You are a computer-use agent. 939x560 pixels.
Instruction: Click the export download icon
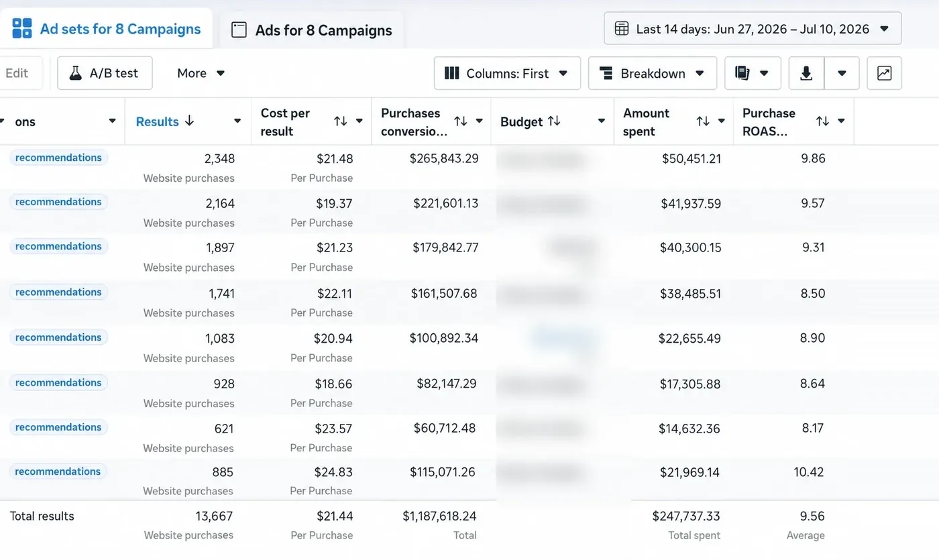(806, 73)
